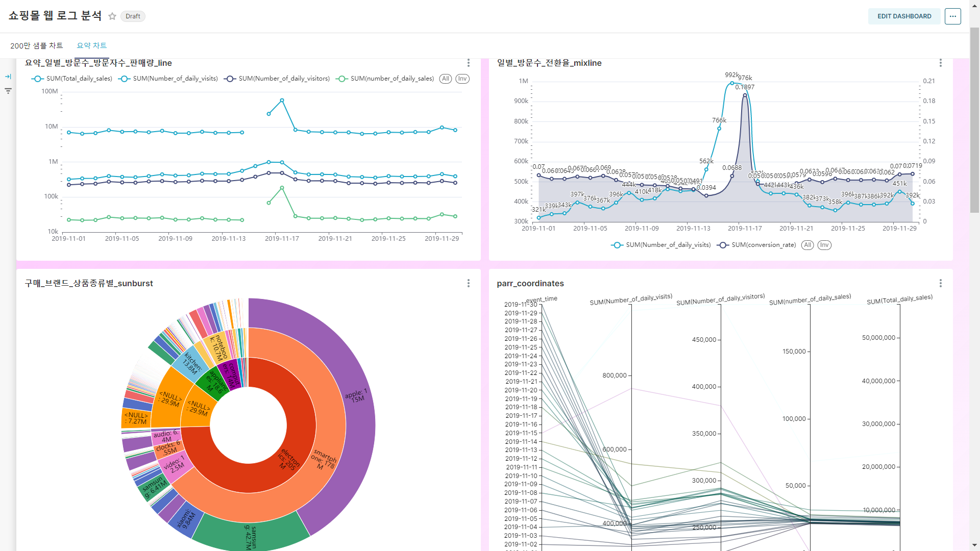Switch to the 200만 샘플 차트 tab
Viewport: 980px width, 551px height.
36,46
